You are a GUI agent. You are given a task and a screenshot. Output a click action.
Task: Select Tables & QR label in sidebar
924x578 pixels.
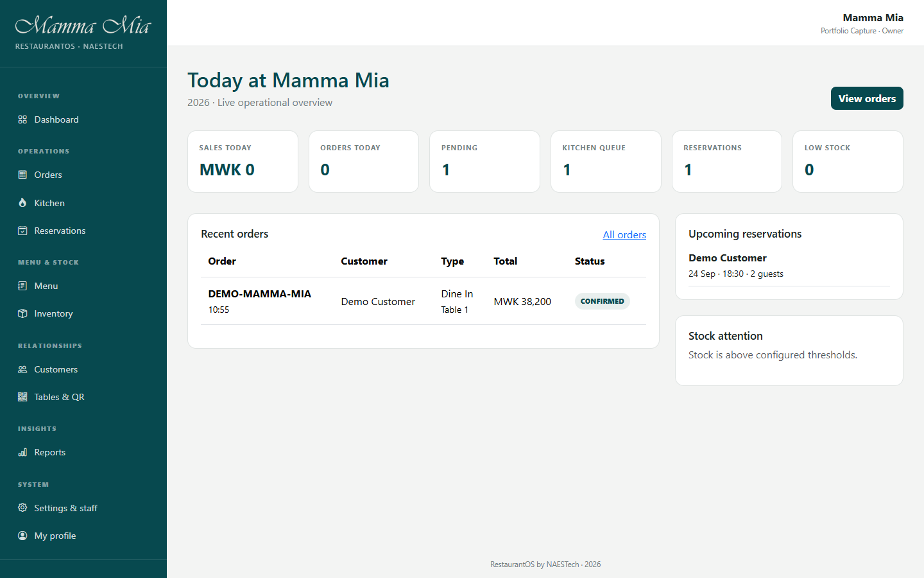click(x=59, y=397)
